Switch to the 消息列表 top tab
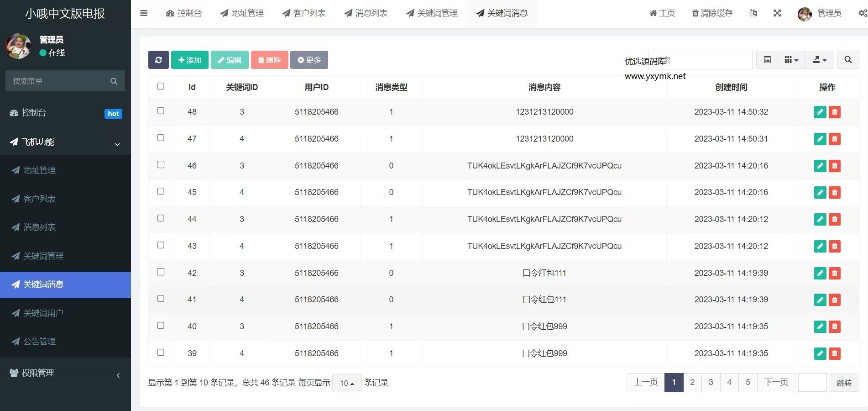 click(366, 13)
